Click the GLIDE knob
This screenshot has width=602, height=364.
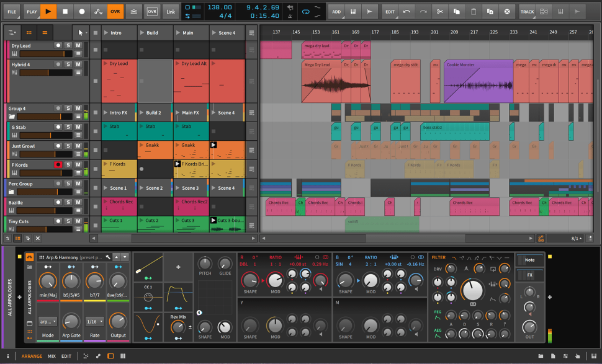(225, 264)
